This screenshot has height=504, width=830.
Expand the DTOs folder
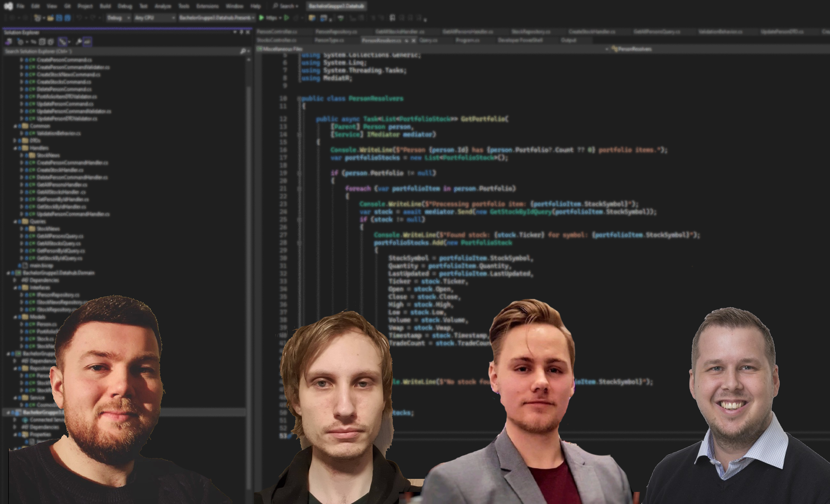(x=15, y=140)
